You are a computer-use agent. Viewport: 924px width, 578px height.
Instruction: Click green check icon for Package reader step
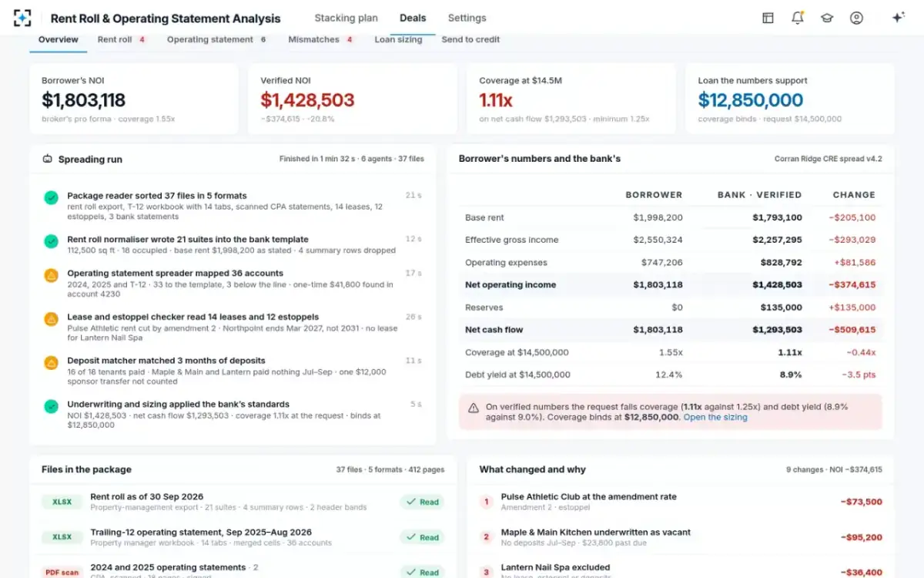51,198
